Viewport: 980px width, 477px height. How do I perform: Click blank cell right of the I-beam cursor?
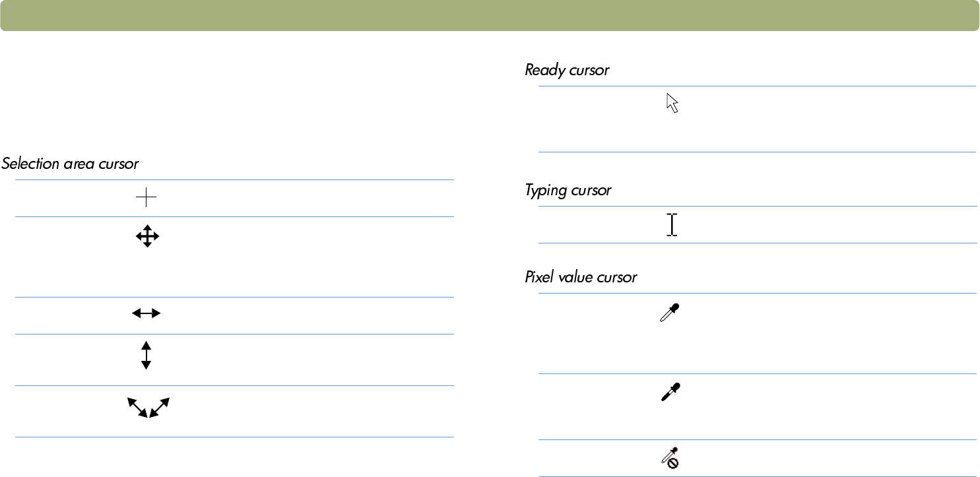825,225
